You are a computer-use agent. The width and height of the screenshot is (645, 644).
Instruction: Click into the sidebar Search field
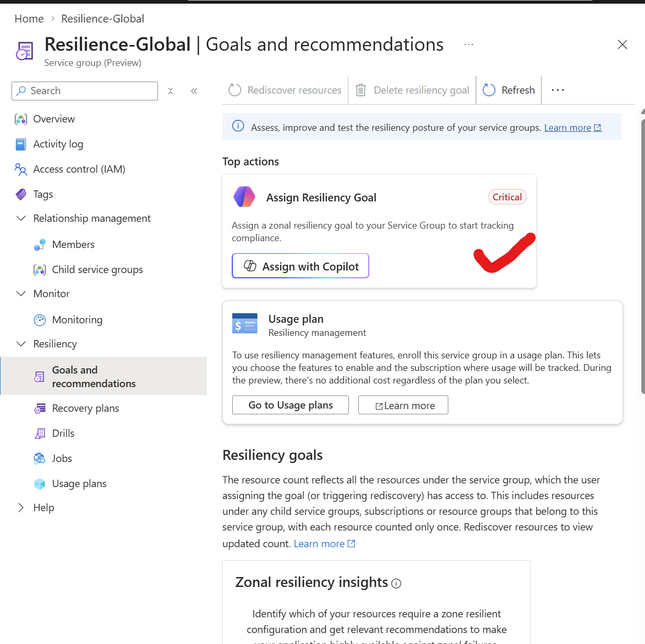click(85, 91)
